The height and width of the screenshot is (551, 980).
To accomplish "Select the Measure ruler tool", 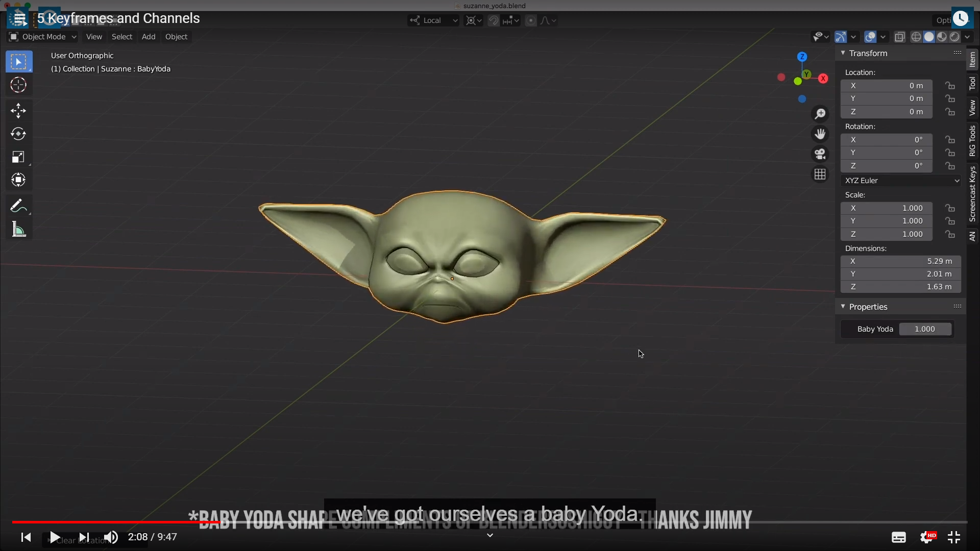I will (x=18, y=230).
